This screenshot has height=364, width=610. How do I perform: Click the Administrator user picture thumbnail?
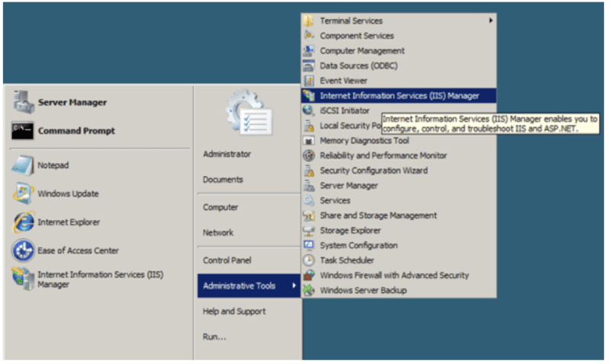coord(249,113)
